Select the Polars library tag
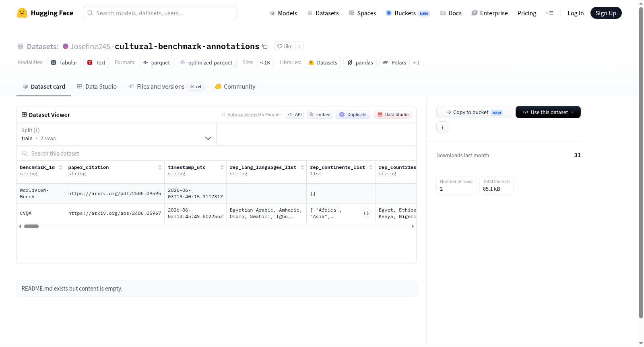 click(394, 62)
